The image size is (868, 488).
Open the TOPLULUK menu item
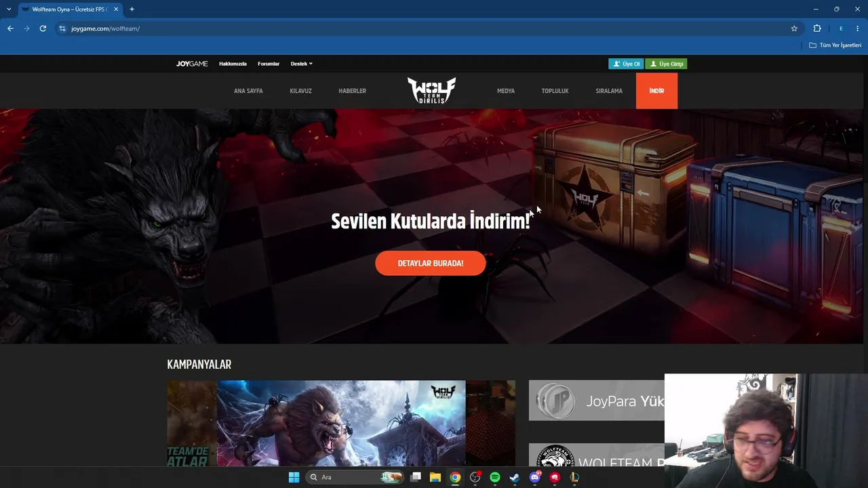(x=555, y=91)
